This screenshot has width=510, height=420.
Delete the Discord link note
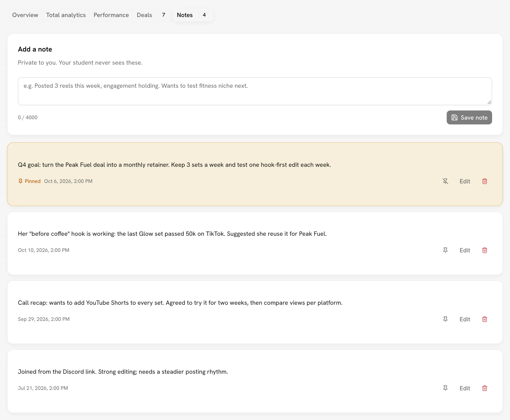pos(484,388)
